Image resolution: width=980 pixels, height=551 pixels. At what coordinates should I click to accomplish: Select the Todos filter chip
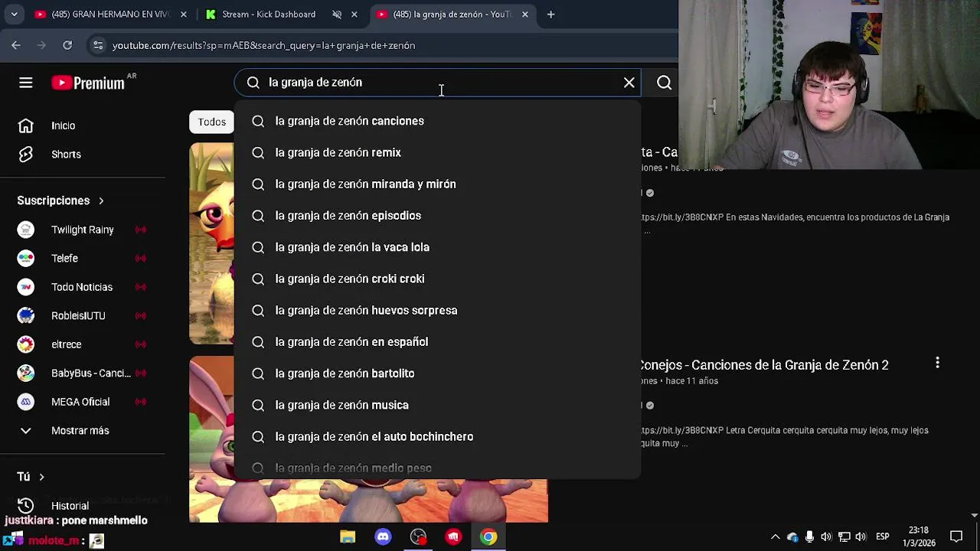[211, 122]
